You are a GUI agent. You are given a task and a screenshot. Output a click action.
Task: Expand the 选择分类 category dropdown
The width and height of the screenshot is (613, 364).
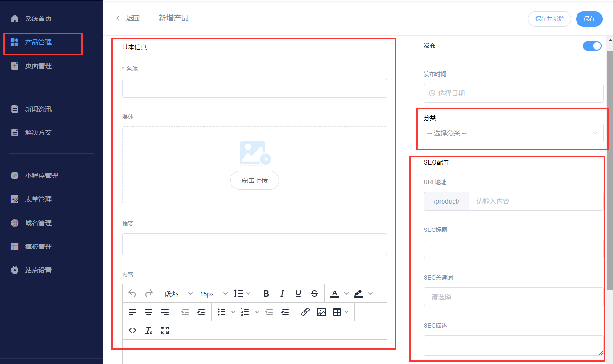(x=513, y=133)
